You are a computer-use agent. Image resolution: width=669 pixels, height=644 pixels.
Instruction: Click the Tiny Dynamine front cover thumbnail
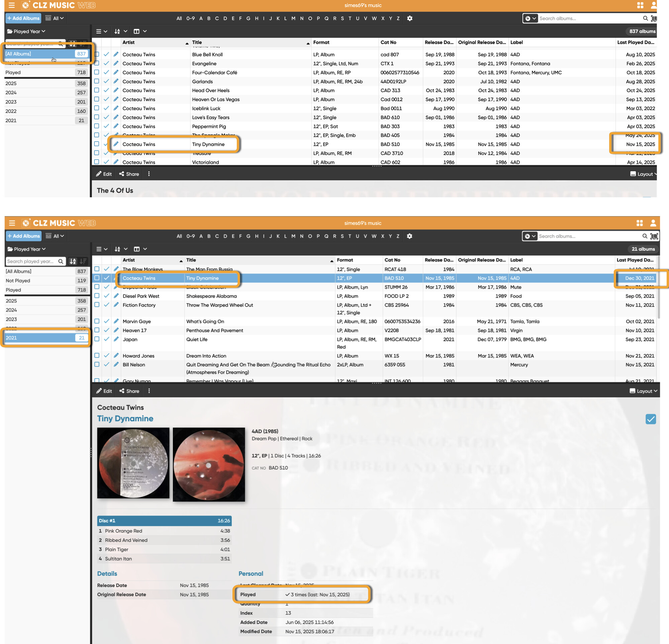coord(133,463)
